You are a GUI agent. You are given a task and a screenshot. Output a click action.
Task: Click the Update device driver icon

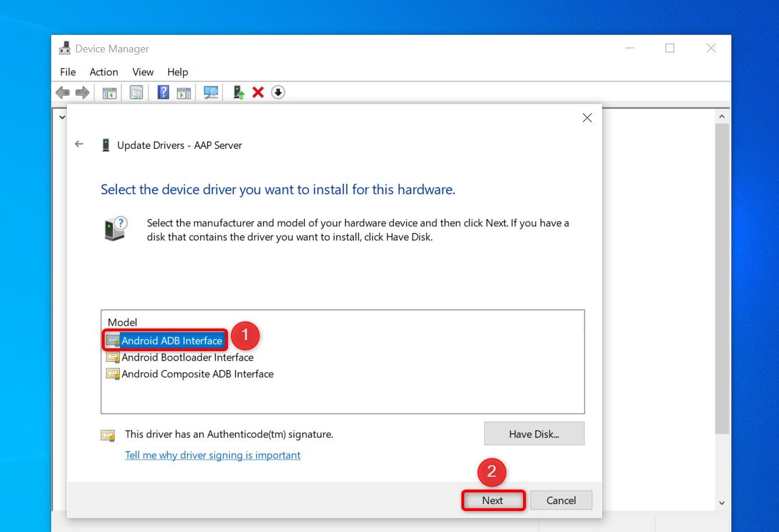click(x=239, y=92)
